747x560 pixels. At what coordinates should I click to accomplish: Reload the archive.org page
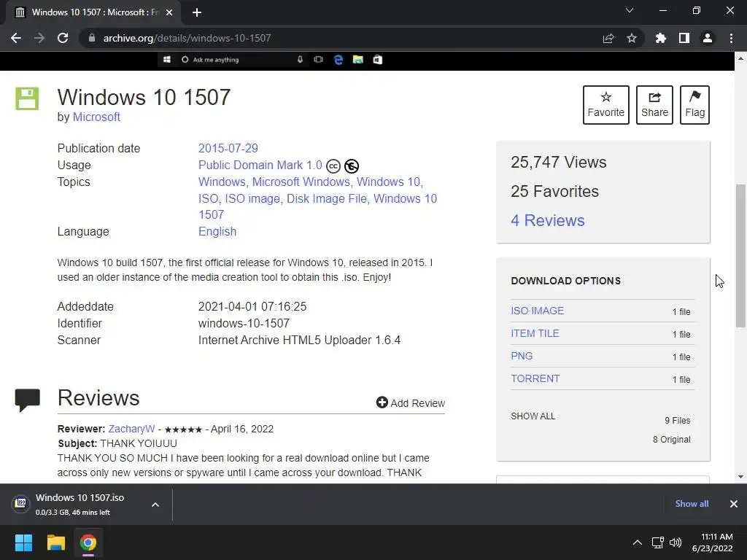tap(63, 38)
